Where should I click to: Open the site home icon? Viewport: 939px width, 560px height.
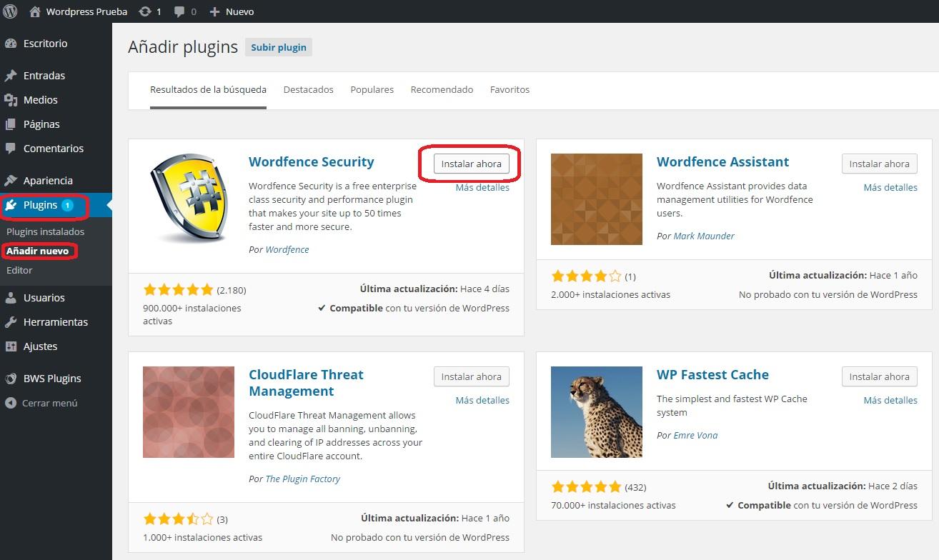[x=35, y=11]
